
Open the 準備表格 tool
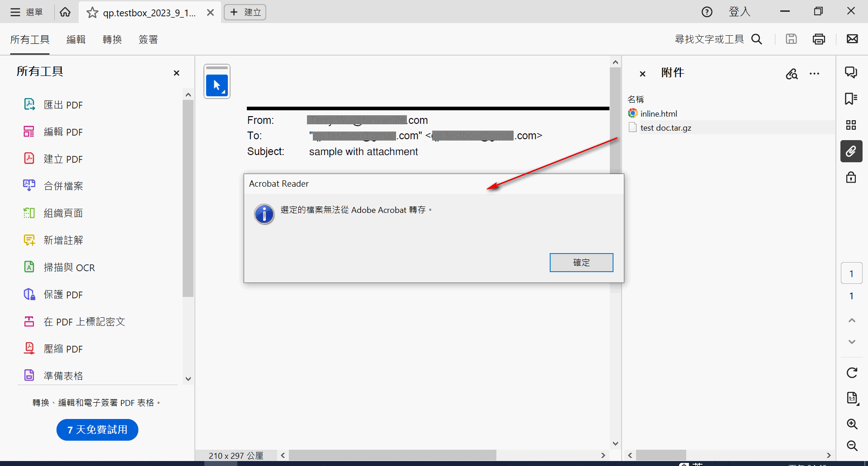53,376
